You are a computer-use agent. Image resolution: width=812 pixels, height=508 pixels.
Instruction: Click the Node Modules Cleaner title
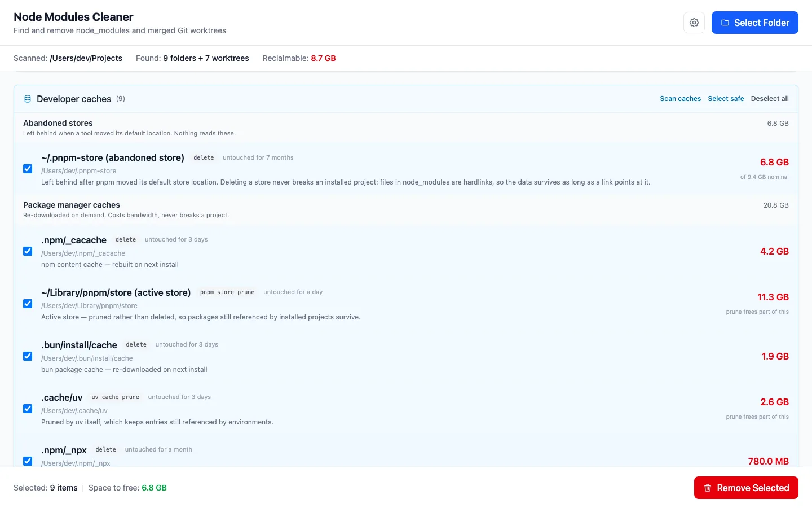click(73, 17)
